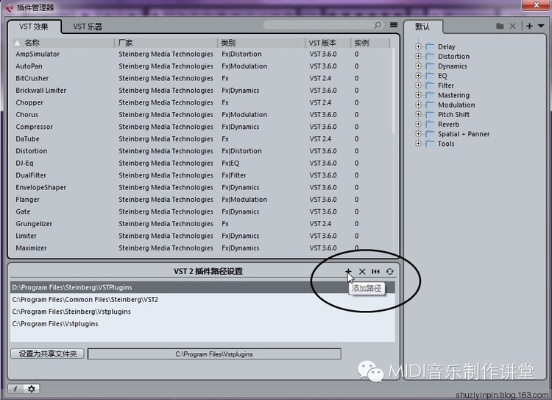Click the Reverb folder icon
Viewport: 552px width, 400px height.
point(430,124)
